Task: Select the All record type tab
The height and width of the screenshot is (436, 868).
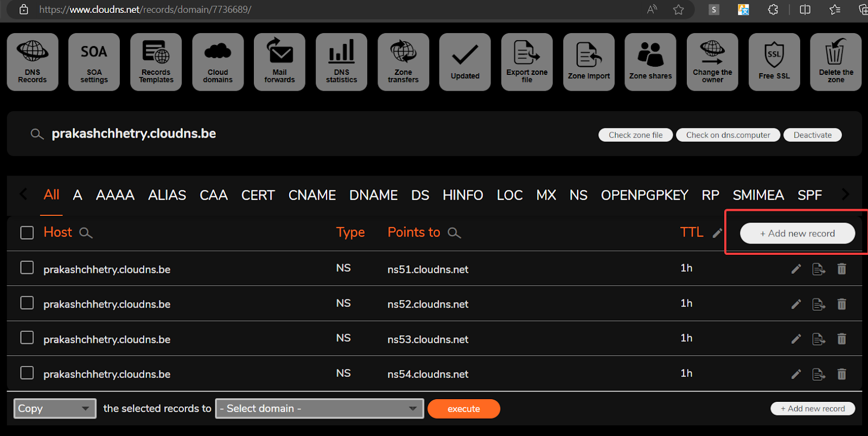Action: point(52,195)
